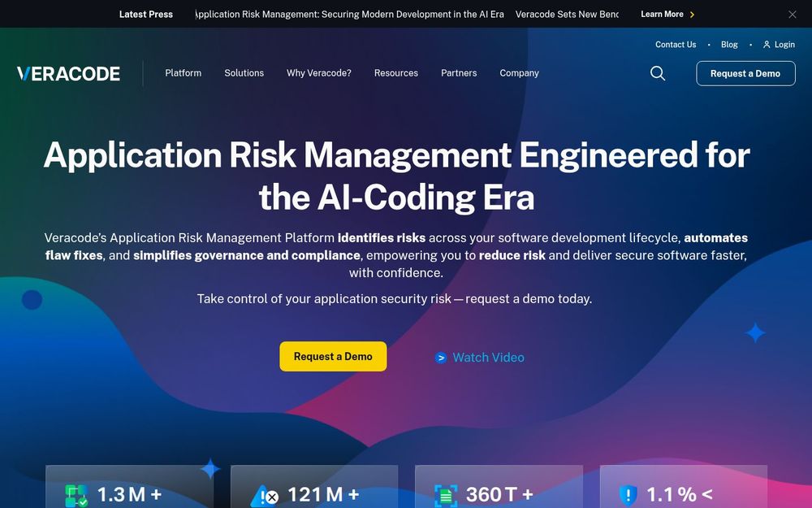Image resolution: width=812 pixels, height=508 pixels.
Task: Click the 1.3M+ statistic text
Action: pos(129,494)
